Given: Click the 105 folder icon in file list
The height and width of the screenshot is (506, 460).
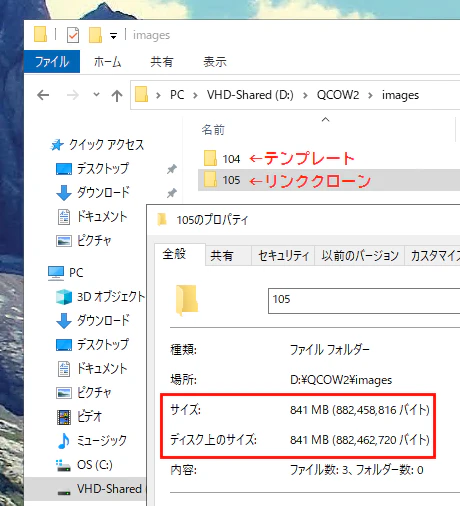Looking at the screenshot, I should 210,179.
